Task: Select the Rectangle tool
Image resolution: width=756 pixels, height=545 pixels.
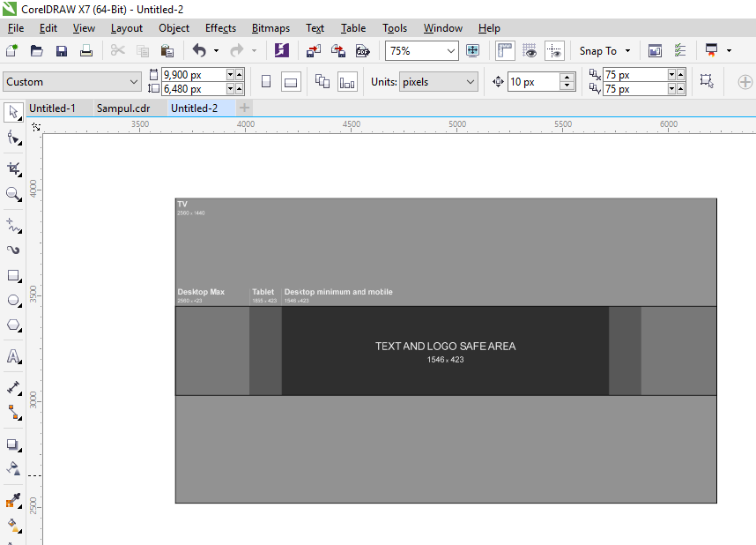Action: pyautogui.click(x=13, y=276)
